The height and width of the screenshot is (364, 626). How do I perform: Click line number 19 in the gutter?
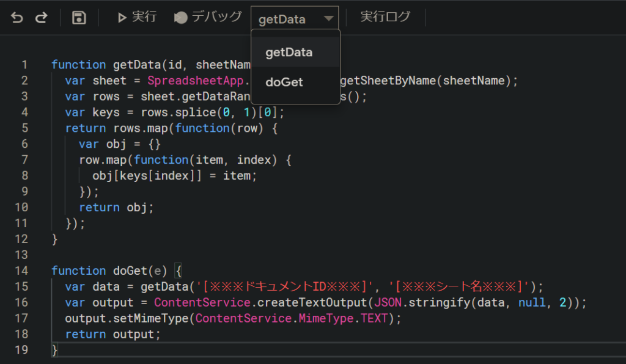click(x=22, y=350)
